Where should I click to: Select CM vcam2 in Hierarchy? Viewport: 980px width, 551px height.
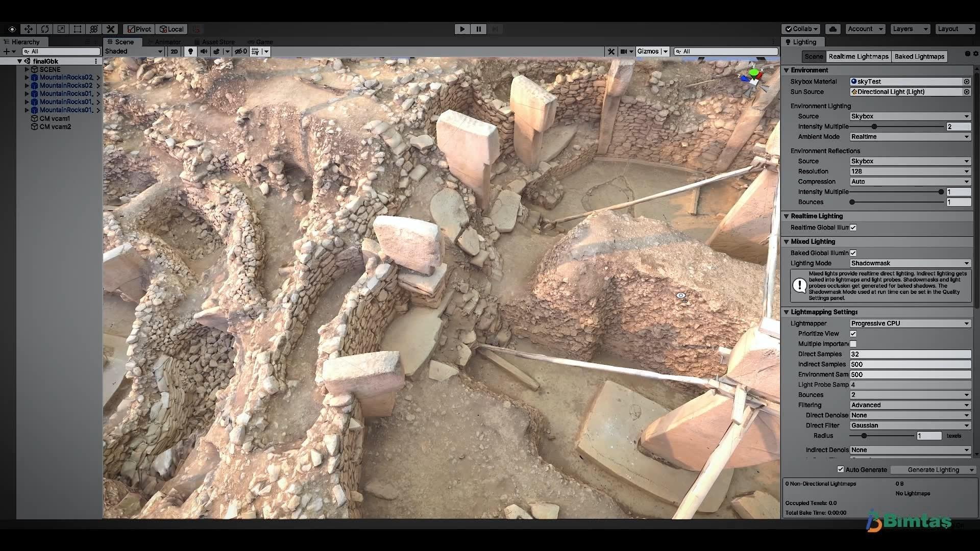pyautogui.click(x=55, y=127)
